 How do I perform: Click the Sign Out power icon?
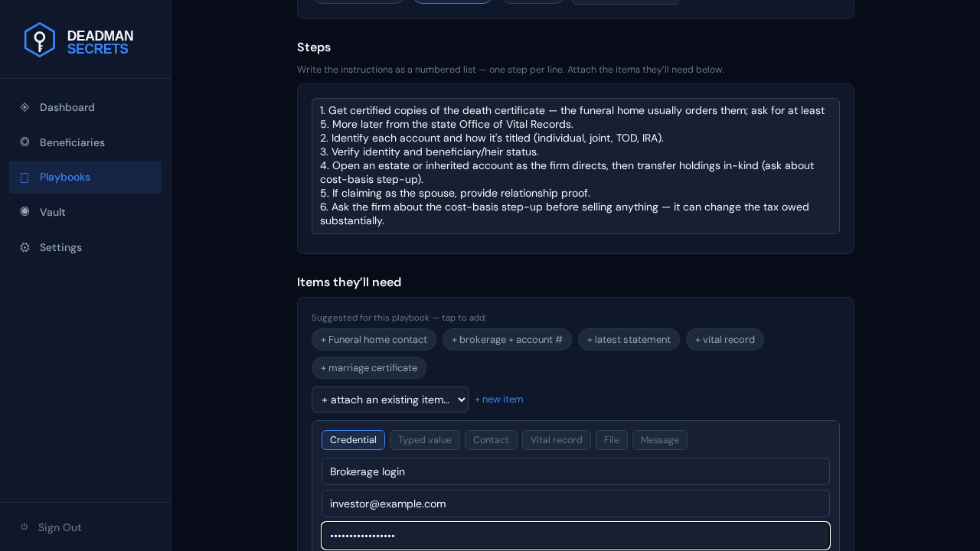[24, 527]
